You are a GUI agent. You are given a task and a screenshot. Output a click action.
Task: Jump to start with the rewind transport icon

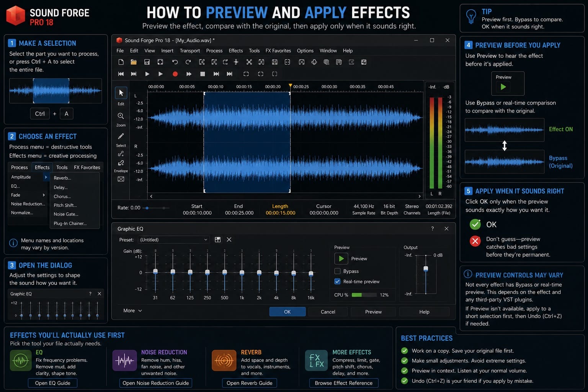coord(121,74)
